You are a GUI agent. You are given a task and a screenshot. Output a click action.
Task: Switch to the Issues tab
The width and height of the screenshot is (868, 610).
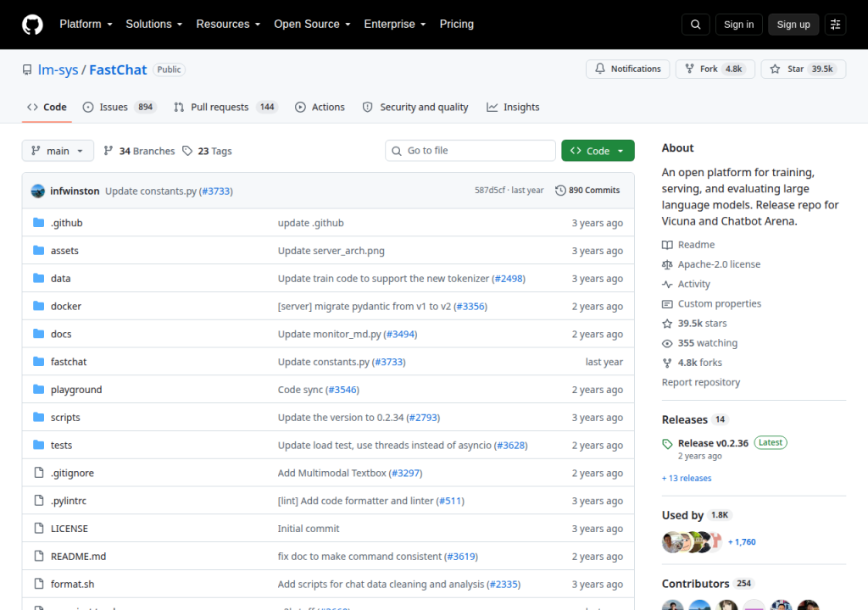tap(120, 107)
